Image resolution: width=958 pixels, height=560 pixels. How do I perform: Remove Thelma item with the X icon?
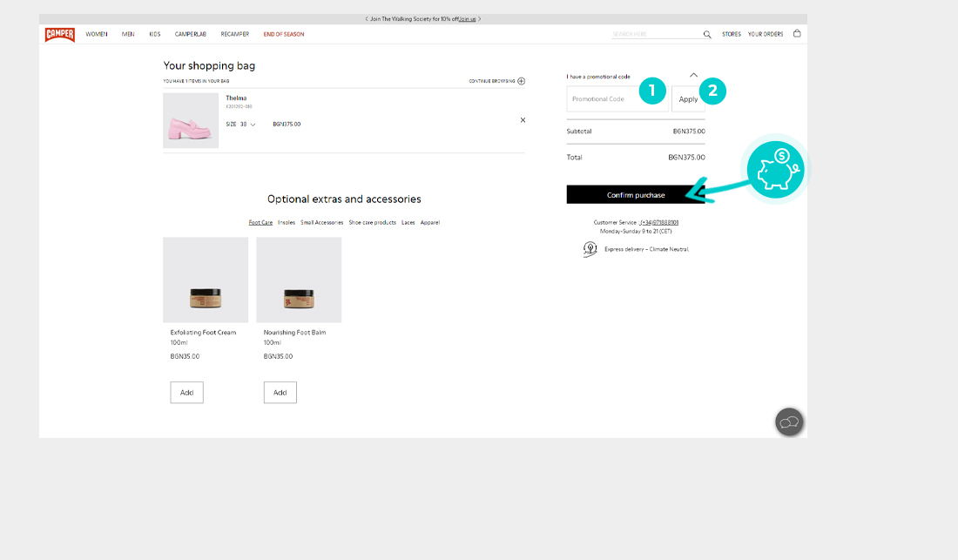pos(523,119)
